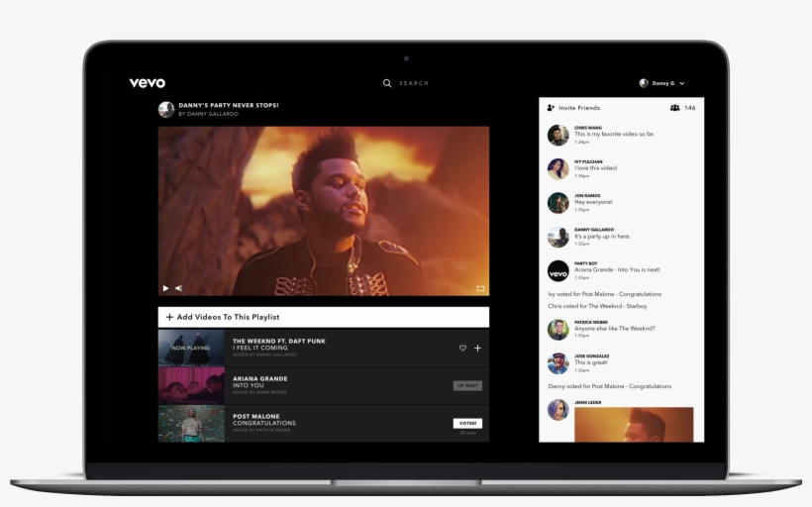Click Jenni Leder chat avatar
The image size is (812, 507).
pos(558,410)
